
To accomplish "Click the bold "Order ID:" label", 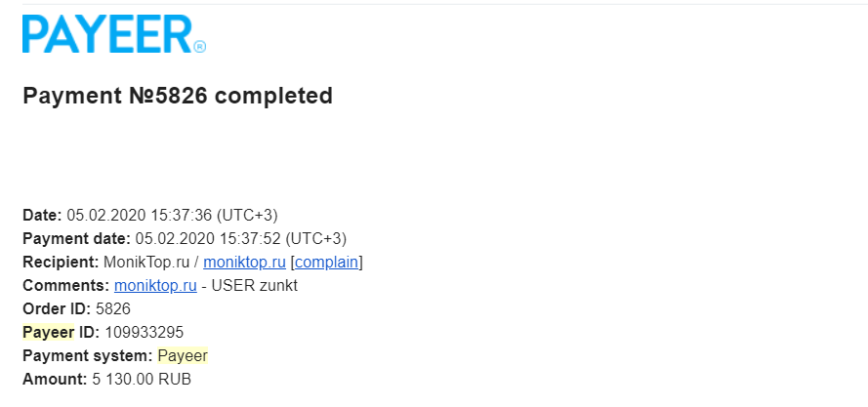I will tap(57, 308).
